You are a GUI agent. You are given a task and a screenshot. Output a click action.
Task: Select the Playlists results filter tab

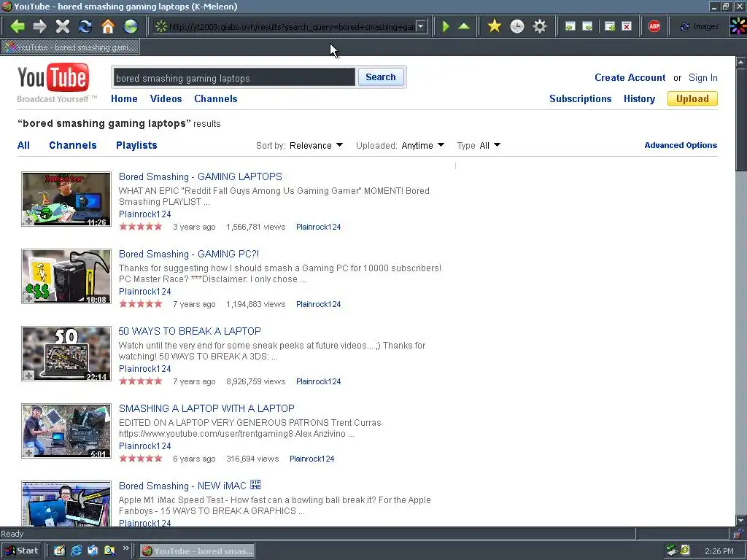pos(136,145)
